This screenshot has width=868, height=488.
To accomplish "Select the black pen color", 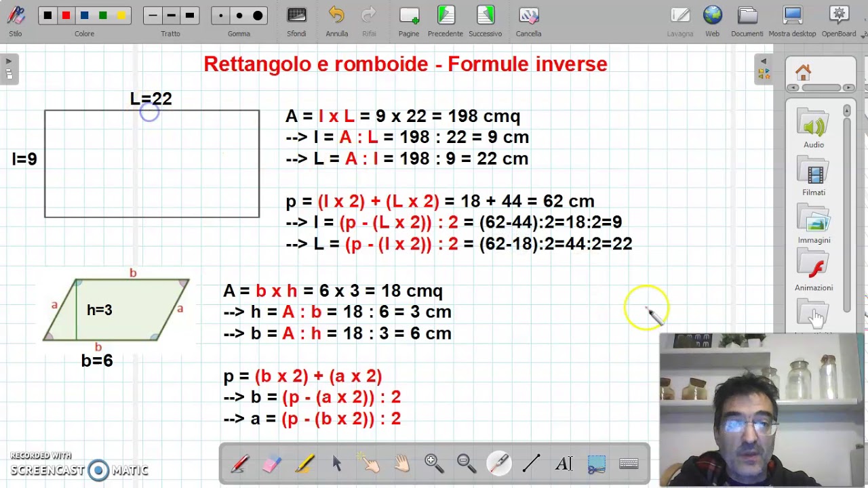I will tap(47, 16).
